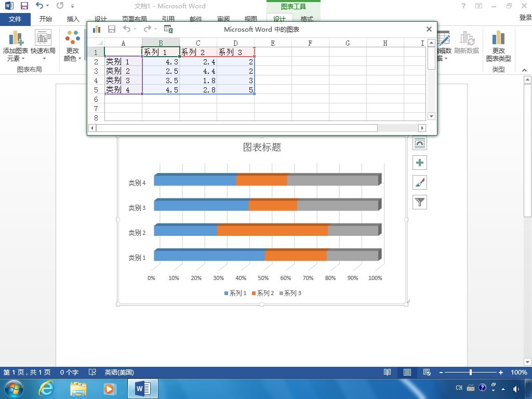Click the Change Colors palette icon
The image size is (532, 399).
tap(73, 37)
